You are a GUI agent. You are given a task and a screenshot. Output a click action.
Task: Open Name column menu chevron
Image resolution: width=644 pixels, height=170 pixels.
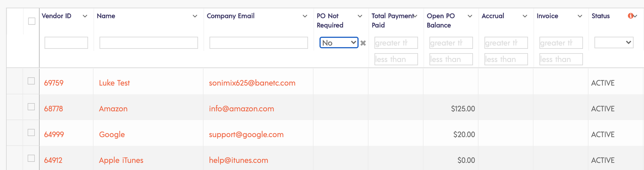click(x=195, y=16)
